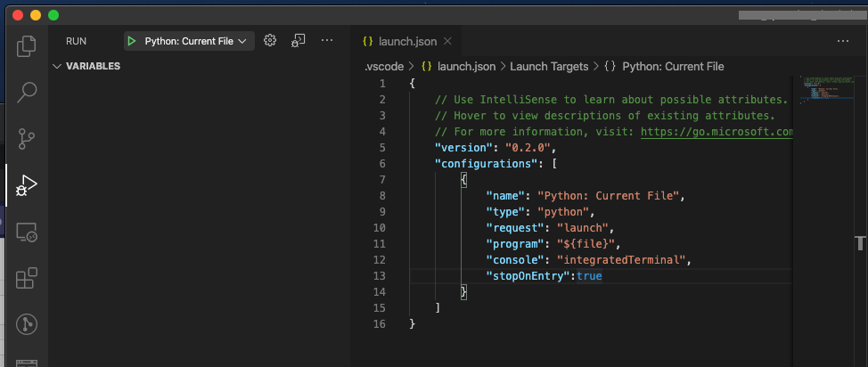Click the green zoom window button
Viewport: 868px width, 367px height.
click(53, 15)
